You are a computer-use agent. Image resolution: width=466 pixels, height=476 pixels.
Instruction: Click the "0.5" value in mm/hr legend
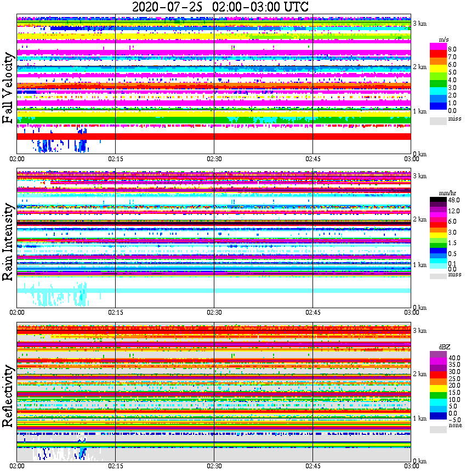click(x=452, y=253)
